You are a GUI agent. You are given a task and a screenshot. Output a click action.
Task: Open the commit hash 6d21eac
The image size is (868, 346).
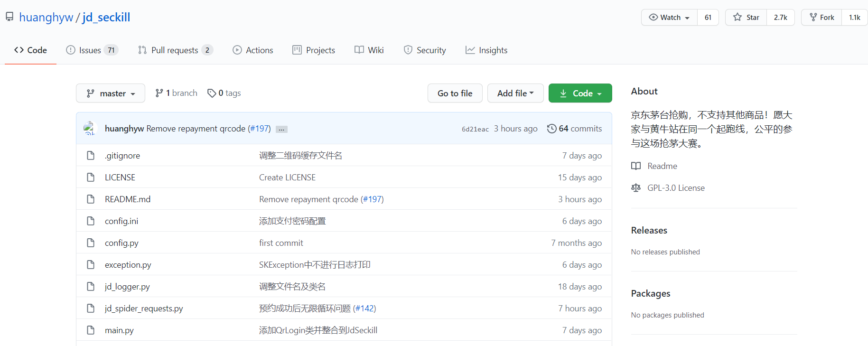tap(475, 129)
